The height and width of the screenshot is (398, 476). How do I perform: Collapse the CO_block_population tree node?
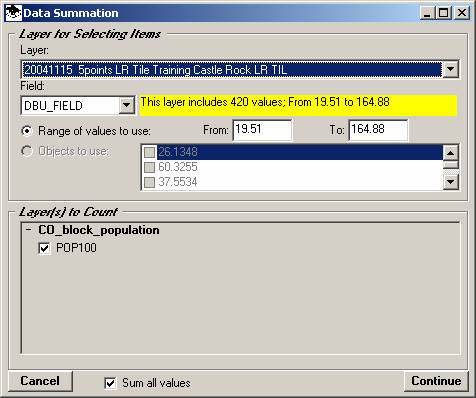pyautogui.click(x=29, y=230)
